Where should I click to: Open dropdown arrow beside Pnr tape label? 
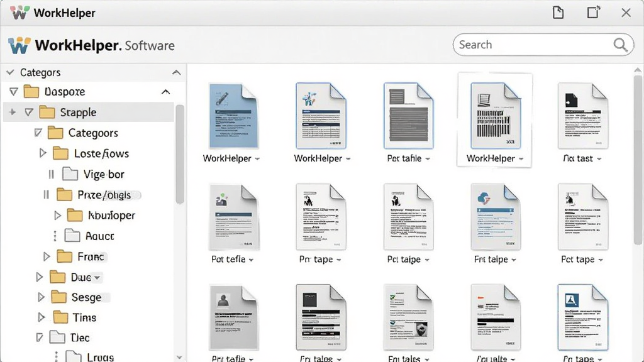(x=339, y=260)
